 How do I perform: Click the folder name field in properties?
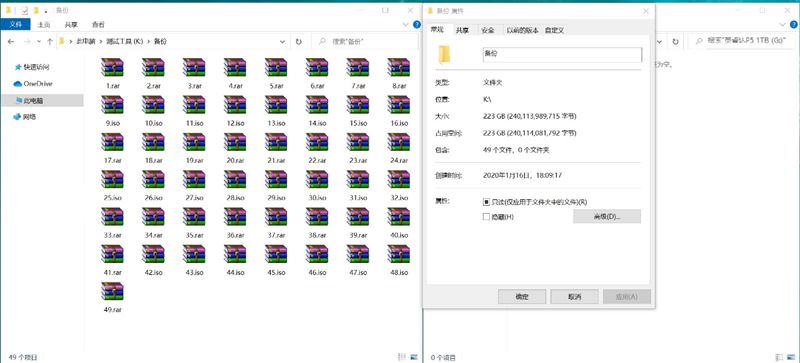562,55
